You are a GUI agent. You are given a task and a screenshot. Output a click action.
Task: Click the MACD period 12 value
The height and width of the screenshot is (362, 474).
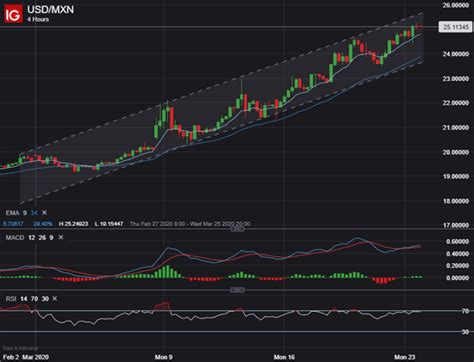pyautogui.click(x=32, y=237)
